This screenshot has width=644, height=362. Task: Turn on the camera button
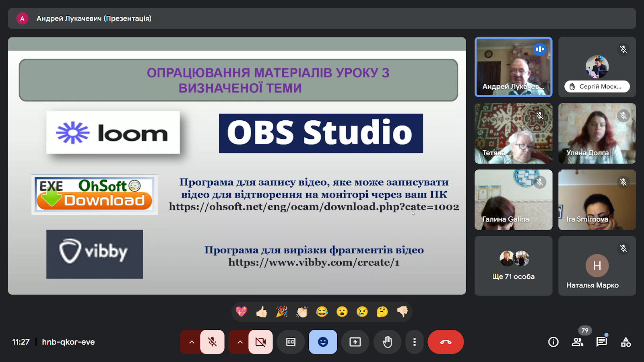(x=260, y=342)
